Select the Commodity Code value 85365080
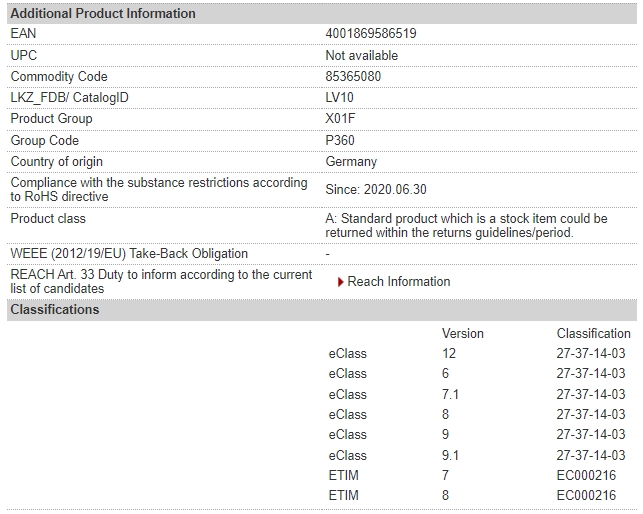Viewport: 643px width, 514px height. (x=353, y=76)
